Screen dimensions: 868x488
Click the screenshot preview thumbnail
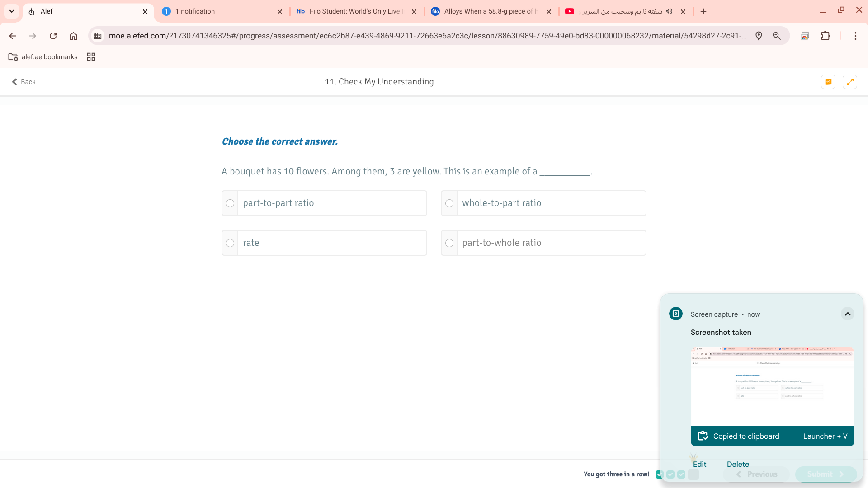click(x=772, y=386)
